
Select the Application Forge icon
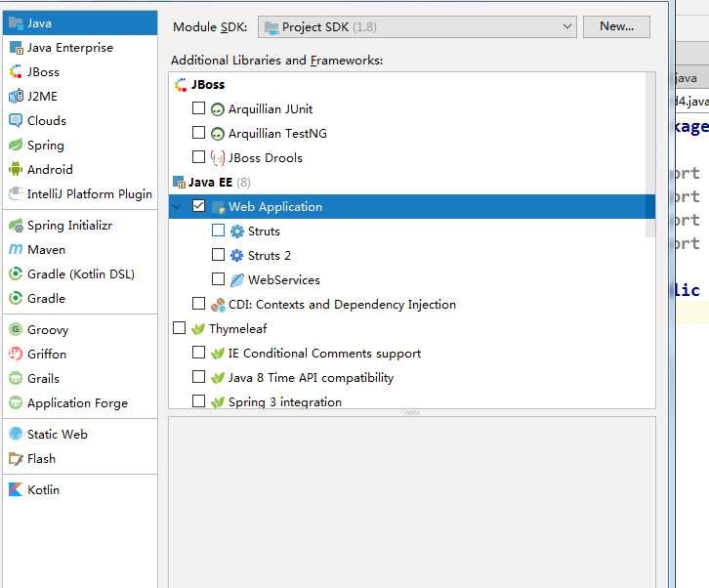tap(16, 403)
